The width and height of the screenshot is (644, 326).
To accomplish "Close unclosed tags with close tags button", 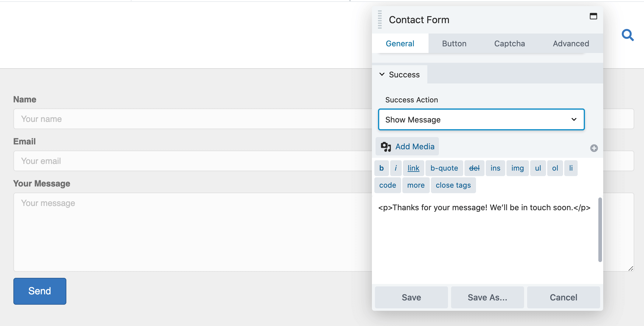I will (453, 185).
